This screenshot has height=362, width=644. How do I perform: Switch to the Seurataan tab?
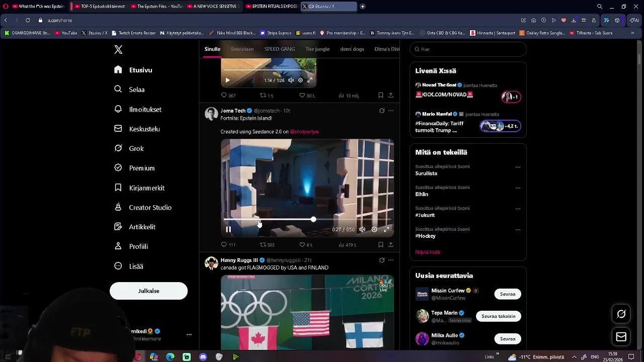(x=242, y=49)
